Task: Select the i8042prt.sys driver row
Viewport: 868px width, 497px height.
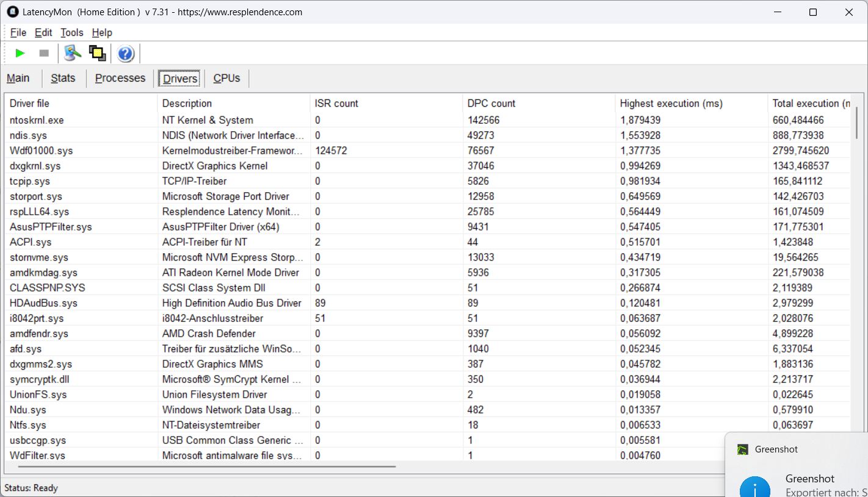Action: coord(427,318)
